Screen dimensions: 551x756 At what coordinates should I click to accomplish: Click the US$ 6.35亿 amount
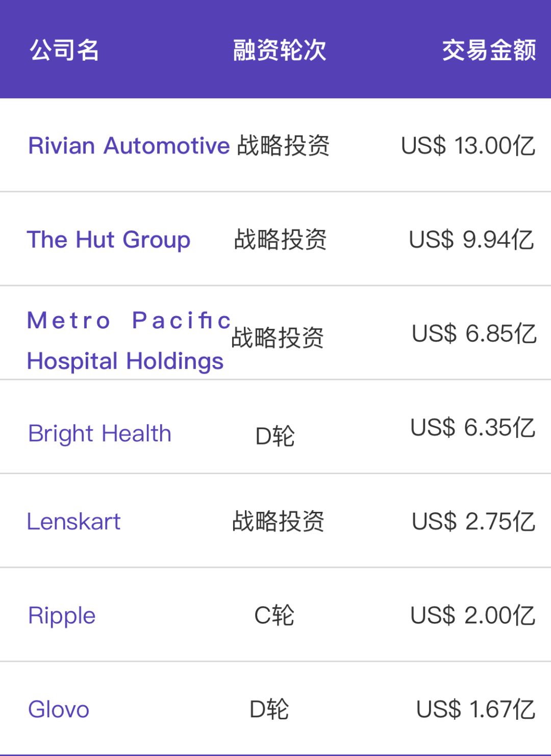[x=473, y=427]
